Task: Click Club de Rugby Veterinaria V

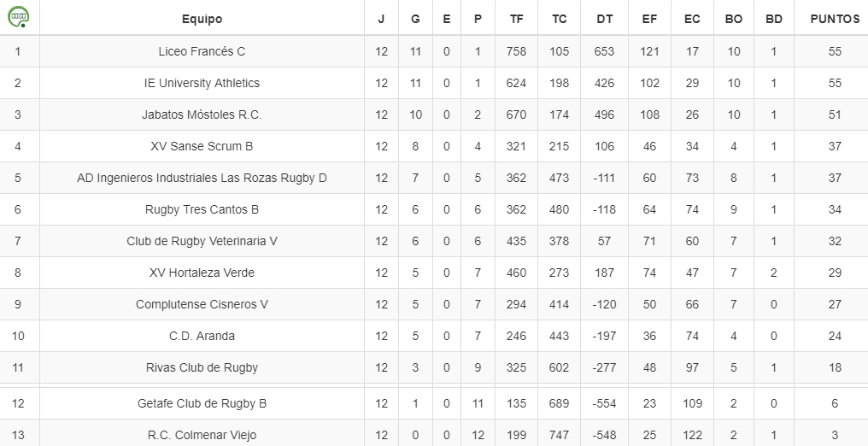Action: tap(202, 241)
